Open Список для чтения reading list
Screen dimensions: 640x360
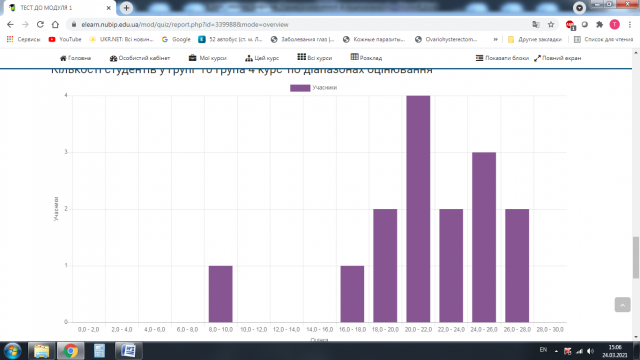click(x=604, y=39)
